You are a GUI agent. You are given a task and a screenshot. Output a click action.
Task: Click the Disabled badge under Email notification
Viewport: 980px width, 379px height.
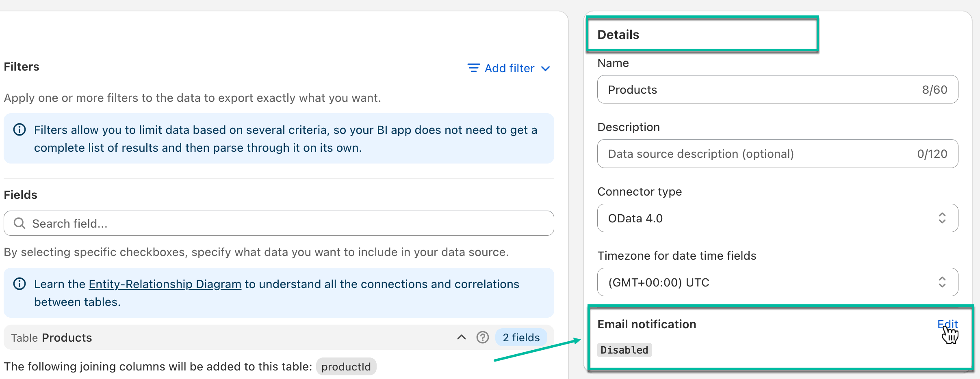coord(624,349)
